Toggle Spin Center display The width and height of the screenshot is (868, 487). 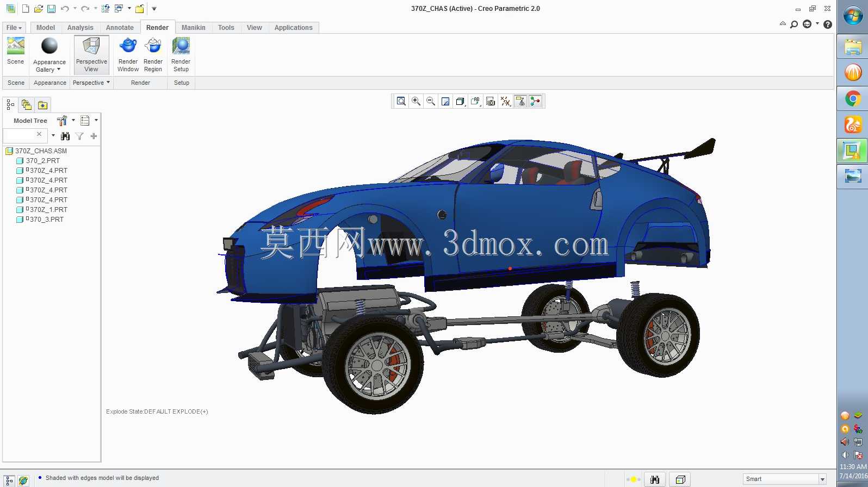click(x=535, y=101)
